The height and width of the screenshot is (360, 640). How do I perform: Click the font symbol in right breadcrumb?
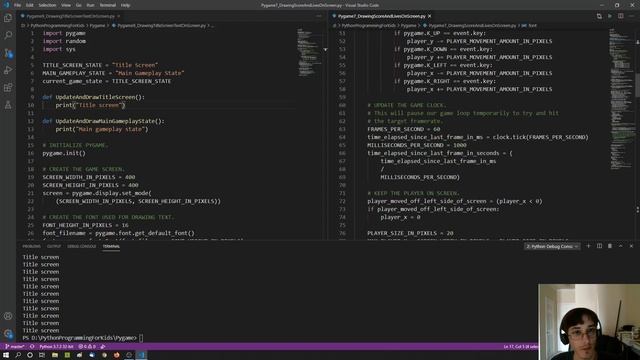click(529, 25)
